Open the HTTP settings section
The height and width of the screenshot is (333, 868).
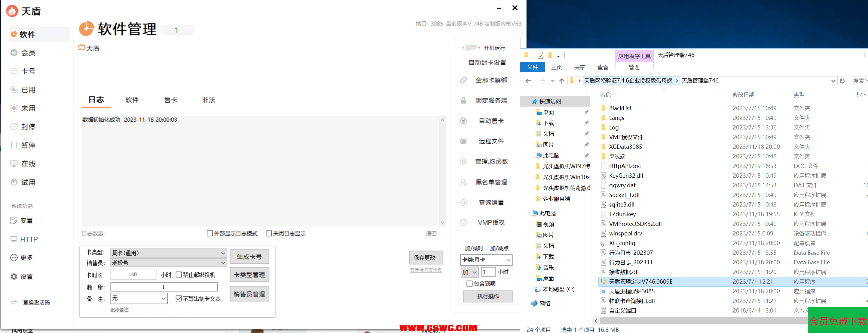tap(28, 239)
